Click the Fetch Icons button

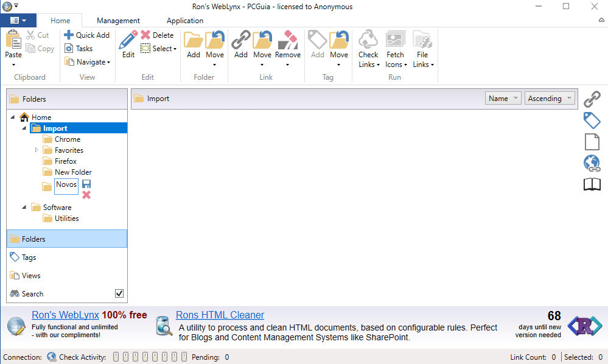pos(395,49)
